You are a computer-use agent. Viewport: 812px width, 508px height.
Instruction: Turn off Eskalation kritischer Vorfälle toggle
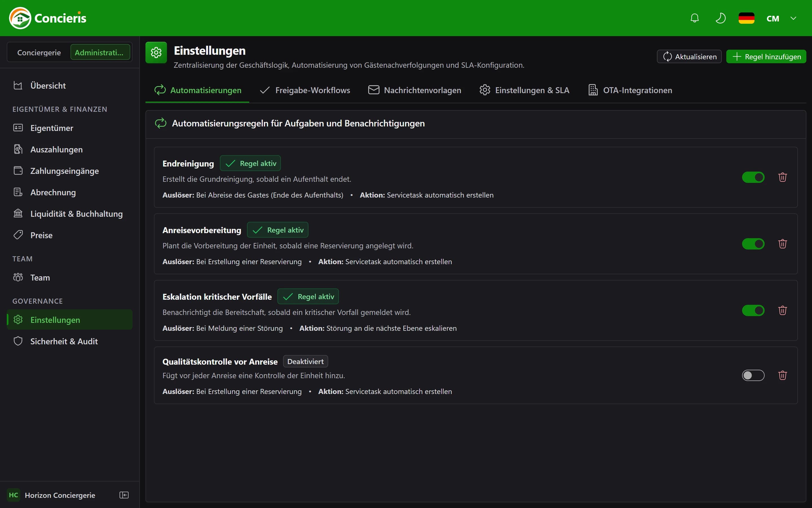click(x=753, y=310)
